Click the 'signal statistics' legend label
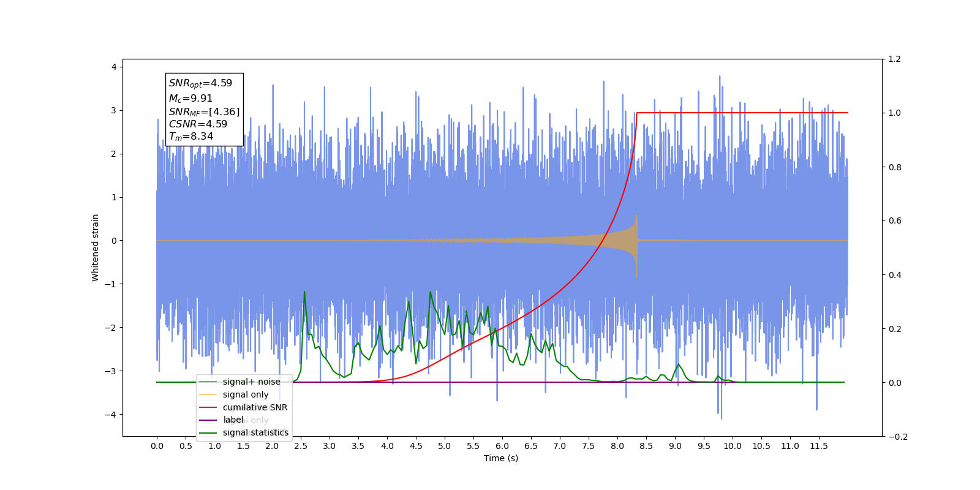This screenshot has height=490, width=980. tap(255, 432)
